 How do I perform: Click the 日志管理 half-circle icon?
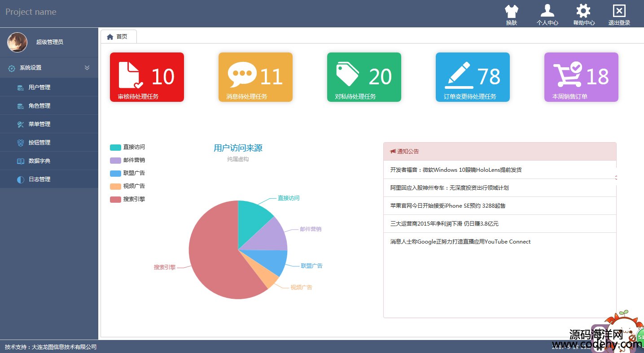pyautogui.click(x=20, y=179)
